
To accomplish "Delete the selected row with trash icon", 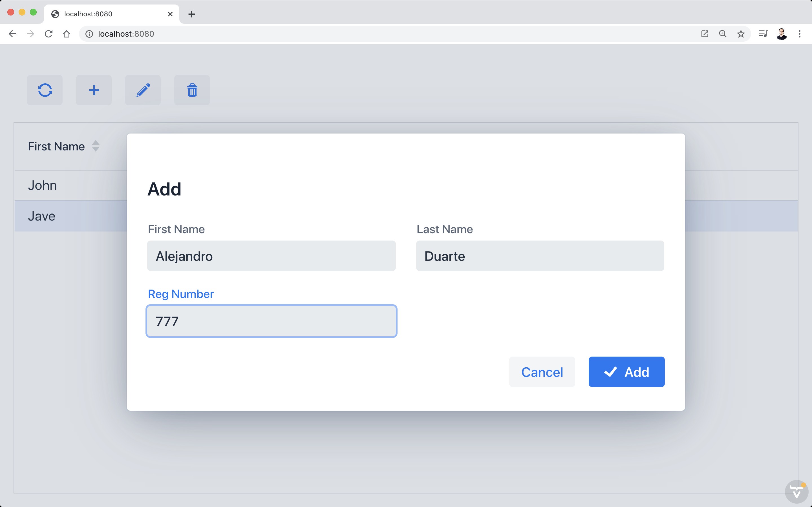I will coord(192,90).
